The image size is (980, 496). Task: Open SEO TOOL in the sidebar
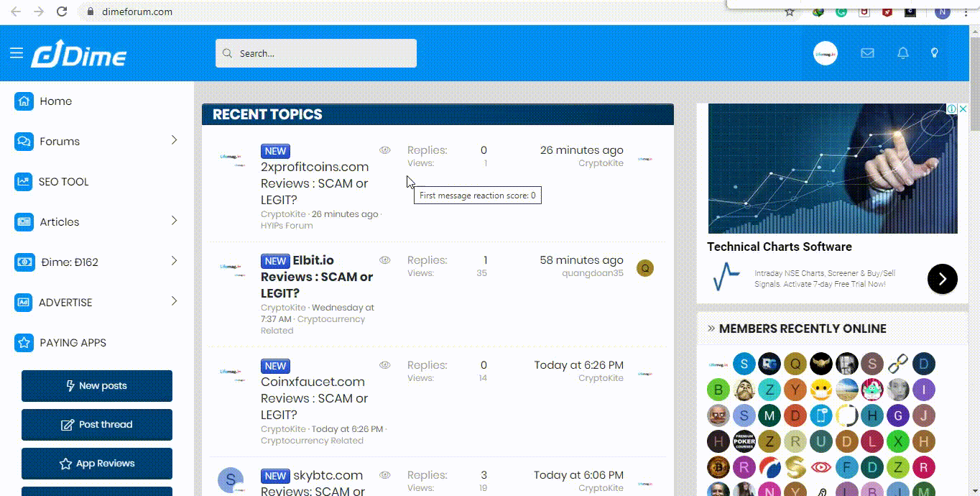(64, 182)
